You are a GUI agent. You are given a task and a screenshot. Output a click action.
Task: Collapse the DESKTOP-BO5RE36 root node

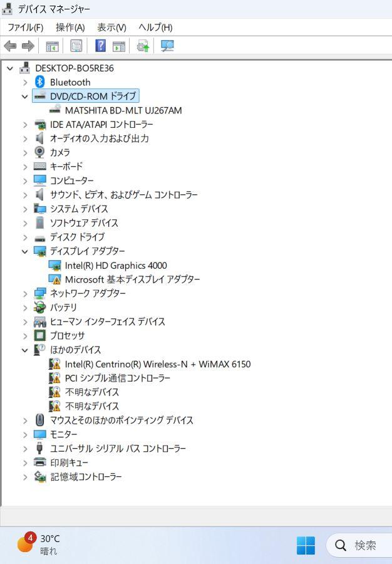[10, 68]
